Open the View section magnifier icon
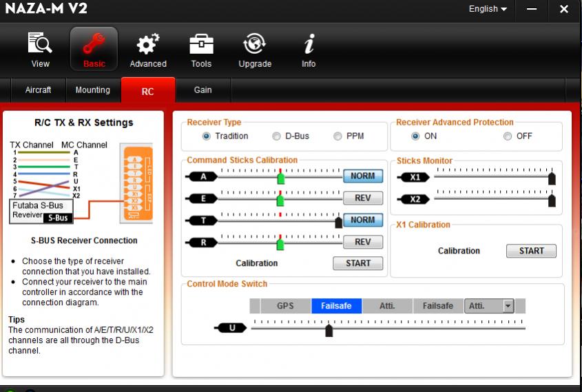The height and width of the screenshot is (392, 582). [40, 44]
